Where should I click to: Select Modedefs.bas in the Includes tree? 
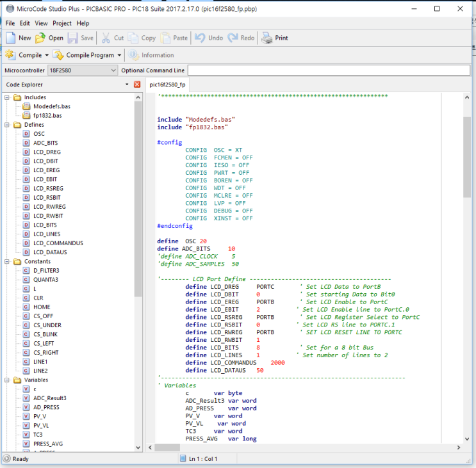pos(51,106)
